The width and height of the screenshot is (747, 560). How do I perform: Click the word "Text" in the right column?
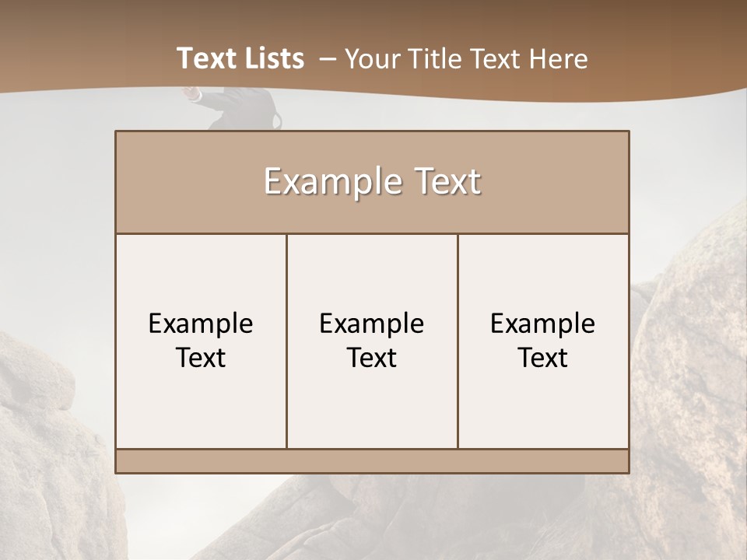click(542, 358)
